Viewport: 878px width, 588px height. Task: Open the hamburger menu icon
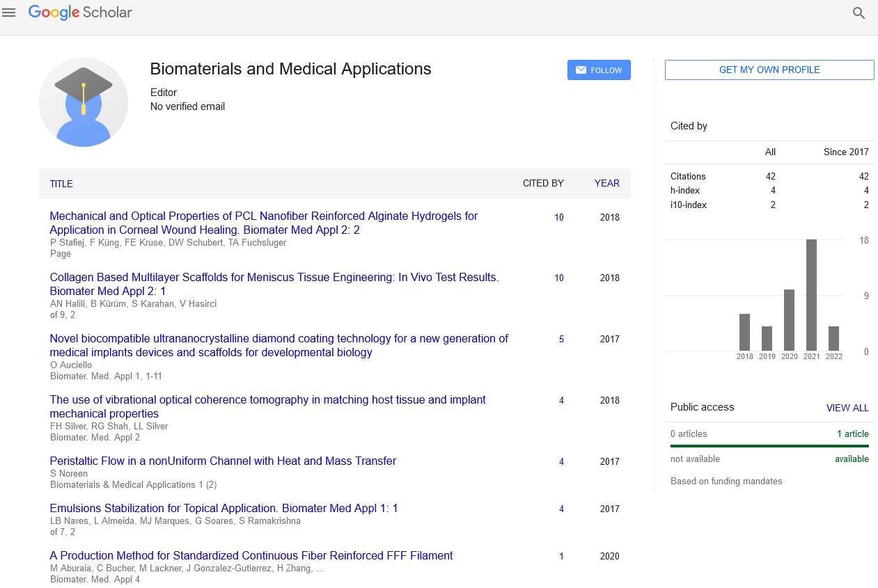pyautogui.click(x=9, y=13)
